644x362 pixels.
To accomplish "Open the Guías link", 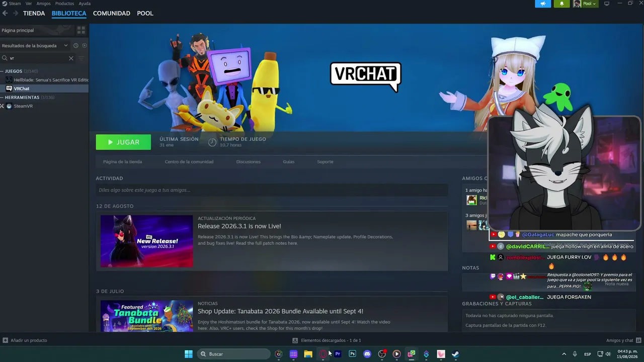I will (x=289, y=162).
